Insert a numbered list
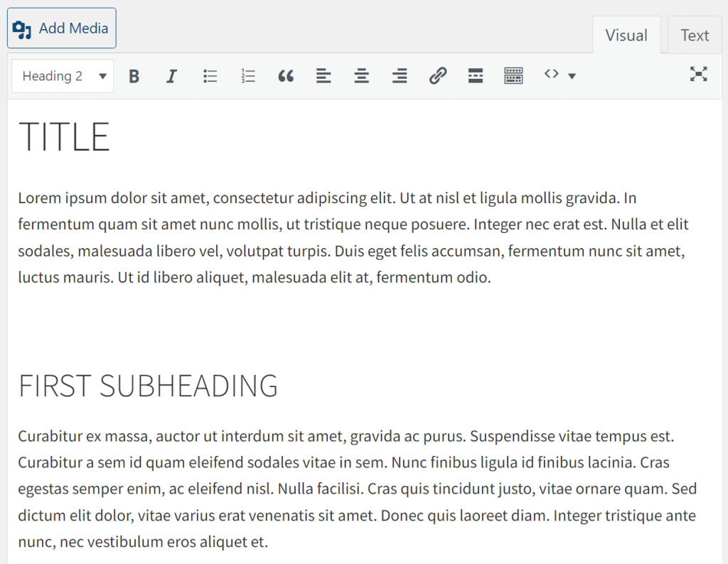 point(248,75)
